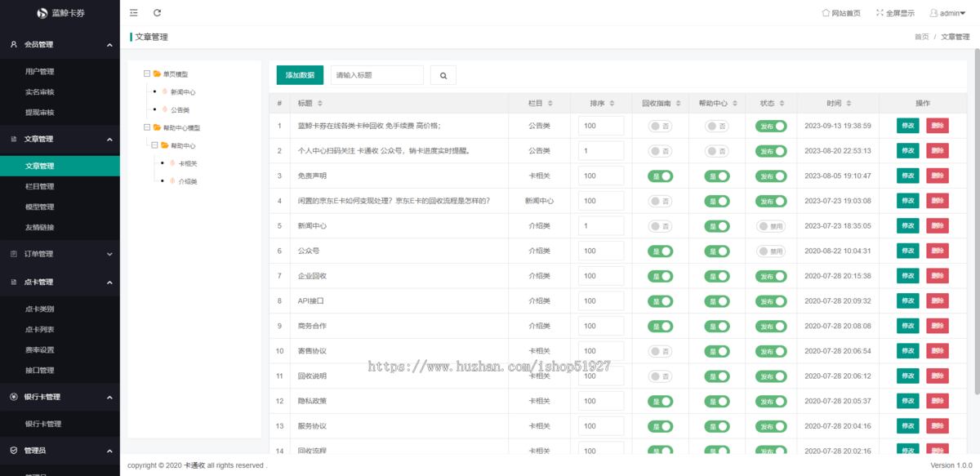Click 修改 for API接口 row
Image resolution: width=980 pixels, height=476 pixels.
point(907,300)
